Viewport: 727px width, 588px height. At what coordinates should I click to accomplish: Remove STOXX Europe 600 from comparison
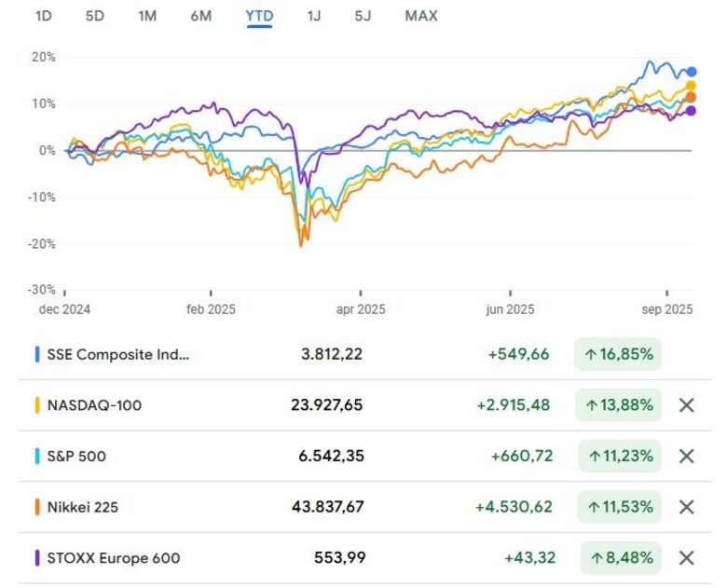point(687,558)
